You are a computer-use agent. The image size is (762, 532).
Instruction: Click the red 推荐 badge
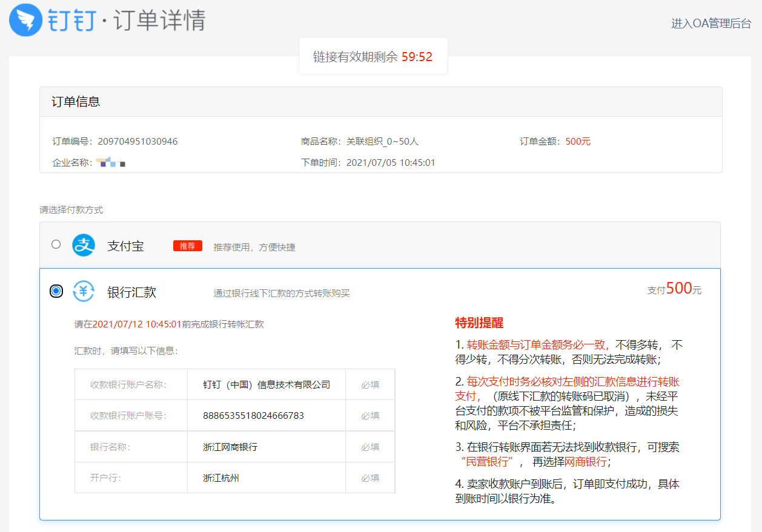188,246
